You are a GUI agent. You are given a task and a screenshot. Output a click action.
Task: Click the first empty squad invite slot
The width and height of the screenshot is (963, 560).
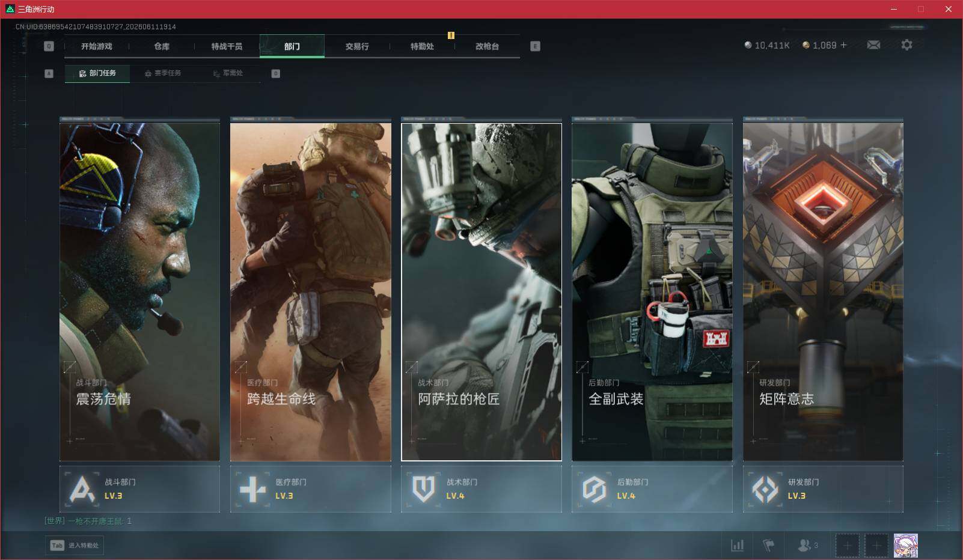tap(847, 546)
